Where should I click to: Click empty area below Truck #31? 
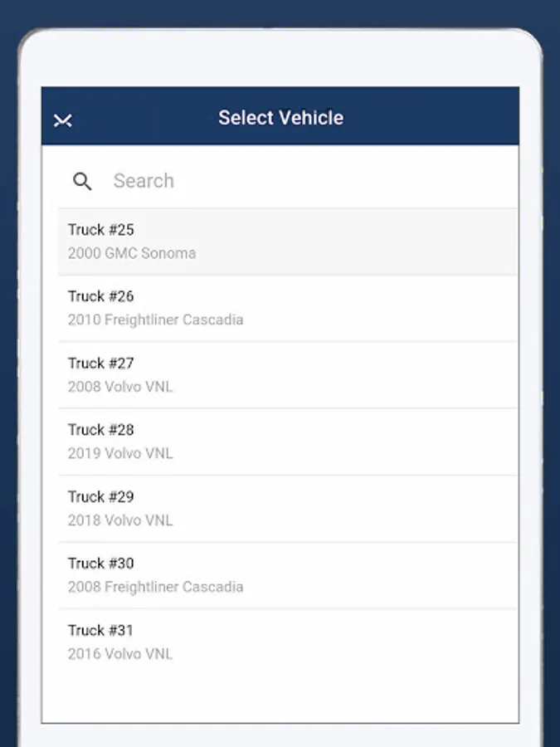[x=280, y=696]
